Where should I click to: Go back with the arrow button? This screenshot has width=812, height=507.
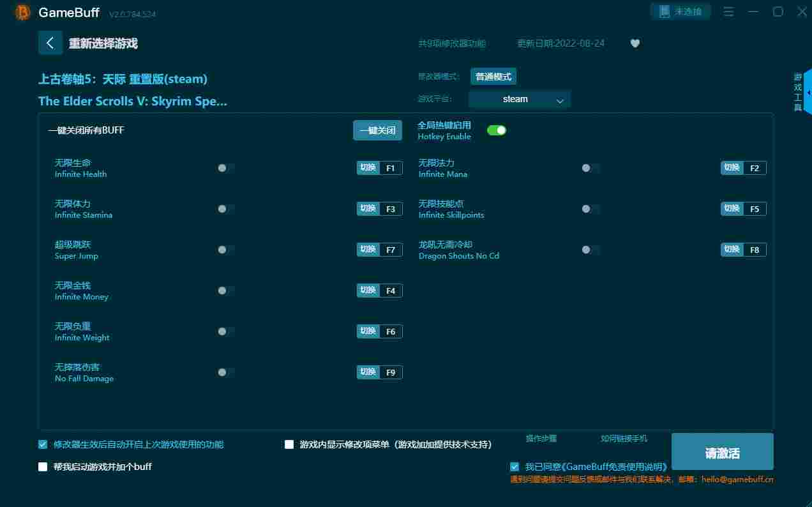(x=50, y=43)
